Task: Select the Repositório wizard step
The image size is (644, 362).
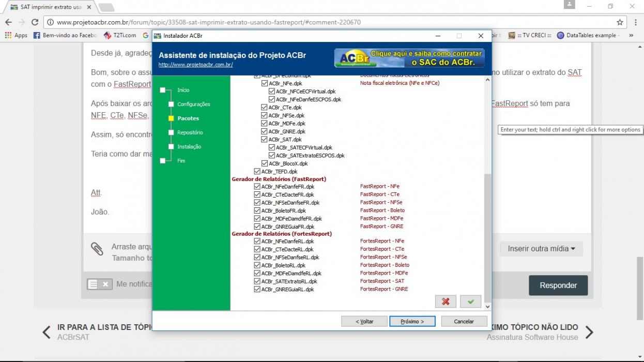Action: pyautogui.click(x=190, y=132)
